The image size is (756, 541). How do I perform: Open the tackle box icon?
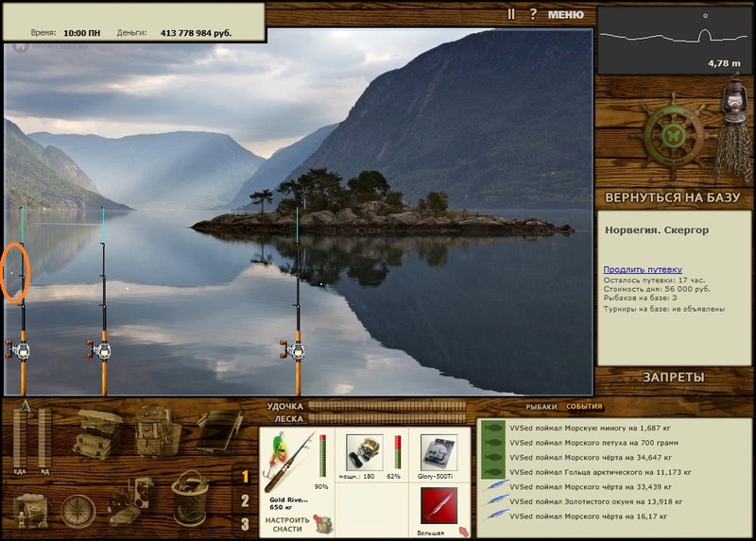pyautogui.click(x=97, y=432)
